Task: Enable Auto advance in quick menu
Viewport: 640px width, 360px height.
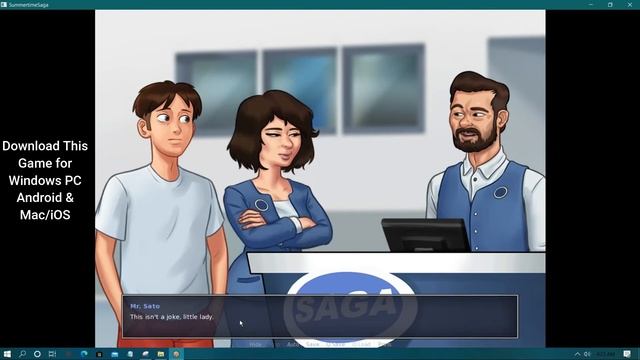Action: (293, 344)
